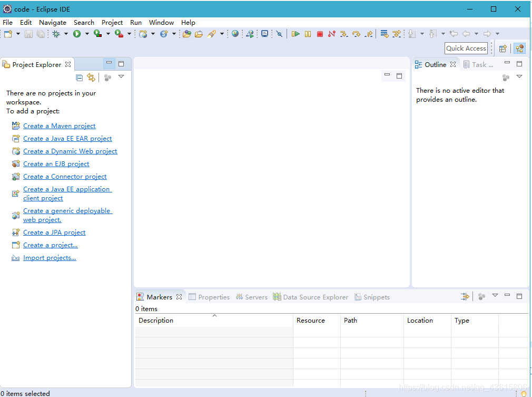Click Create a Maven project link
The height and width of the screenshot is (397, 532).
(x=60, y=126)
